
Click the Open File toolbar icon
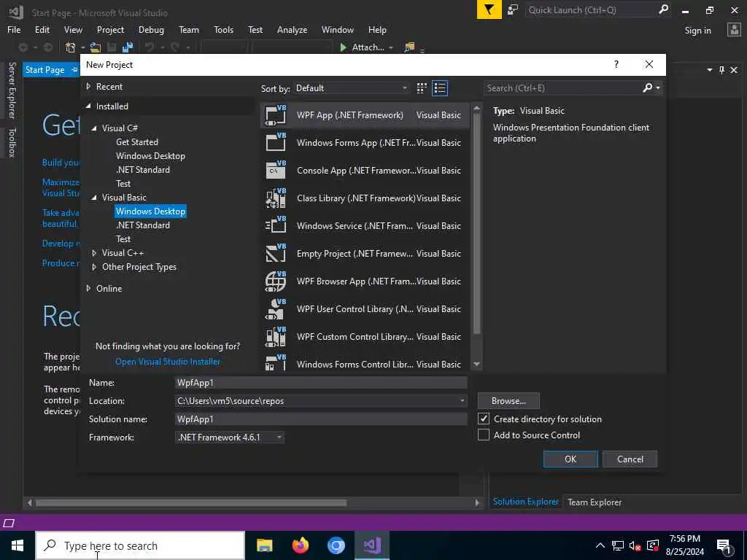click(96, 47)
